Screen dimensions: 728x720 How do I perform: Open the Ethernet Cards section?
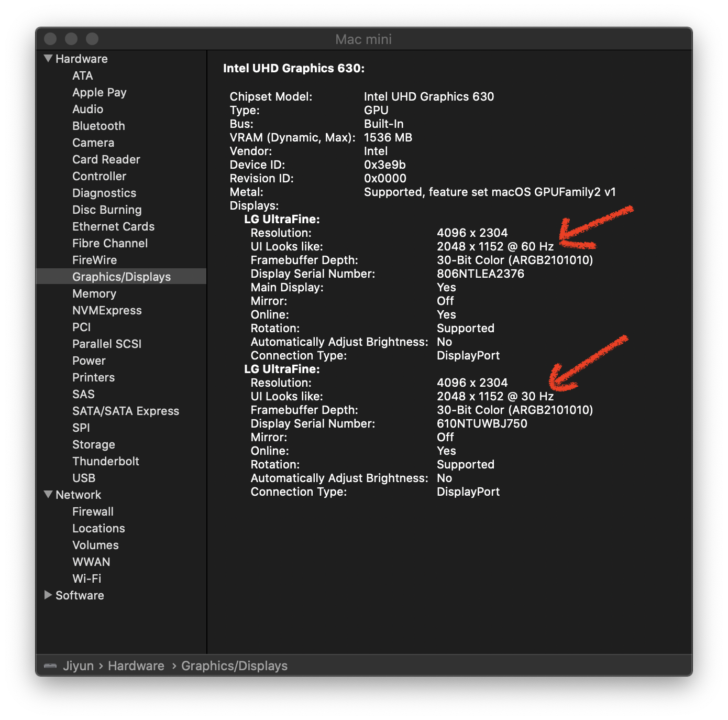(113, 226)
